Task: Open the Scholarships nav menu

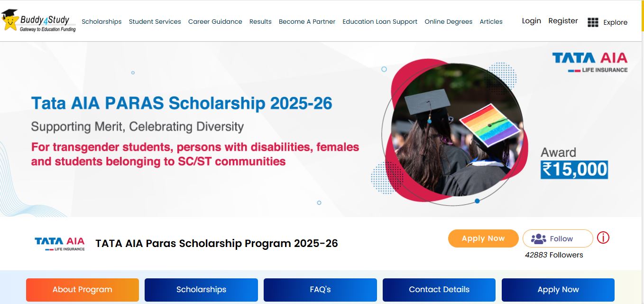Action: coord(101,21)
